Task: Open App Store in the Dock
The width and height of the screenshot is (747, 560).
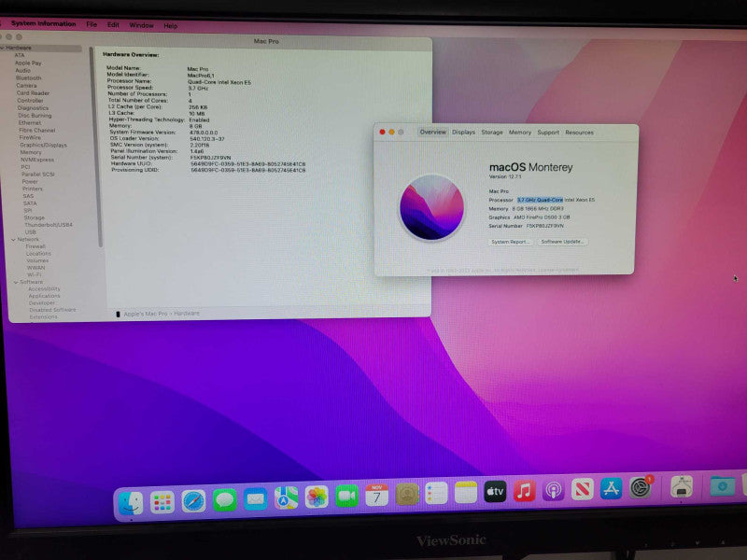Action: pyautogui.click(x=611, y=488)
